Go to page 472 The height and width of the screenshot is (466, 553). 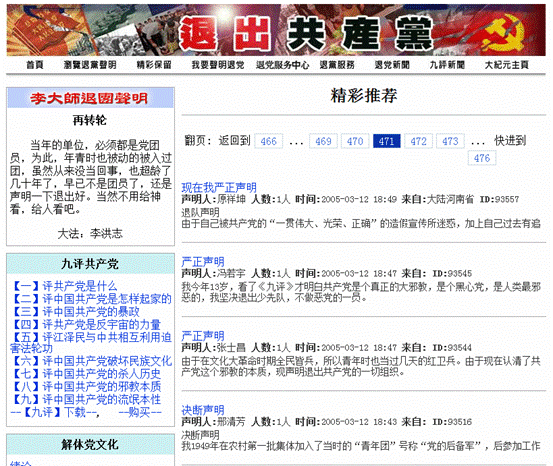click(419, 141)
